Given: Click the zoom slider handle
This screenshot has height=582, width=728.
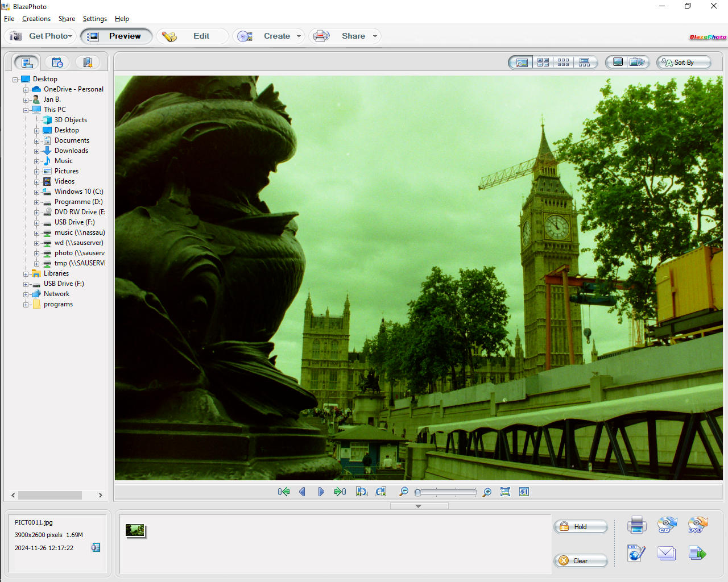Looking at the screenshot, I should tap(418, 492).
